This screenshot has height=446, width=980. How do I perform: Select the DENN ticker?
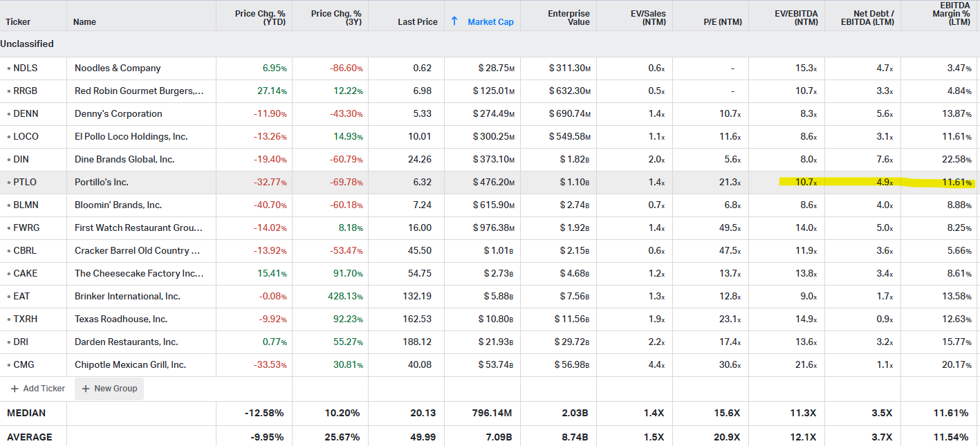click(x=25, y=113)
